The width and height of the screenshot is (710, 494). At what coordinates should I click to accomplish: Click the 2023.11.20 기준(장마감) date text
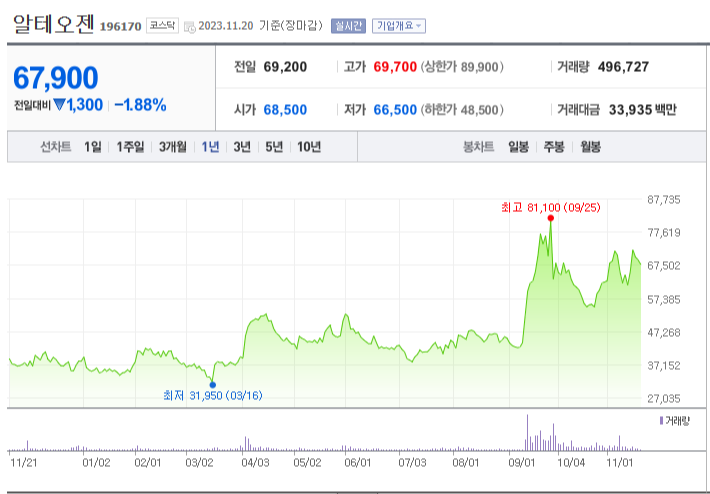pos(260,26)
